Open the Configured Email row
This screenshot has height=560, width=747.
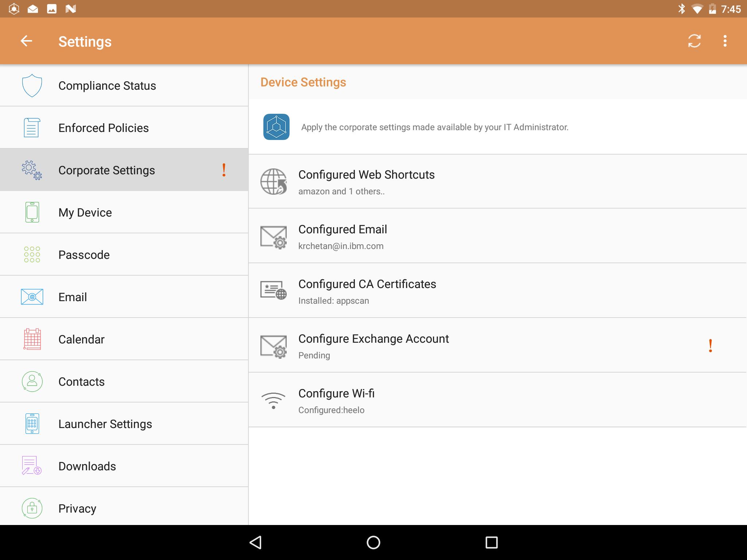point(498,236)
